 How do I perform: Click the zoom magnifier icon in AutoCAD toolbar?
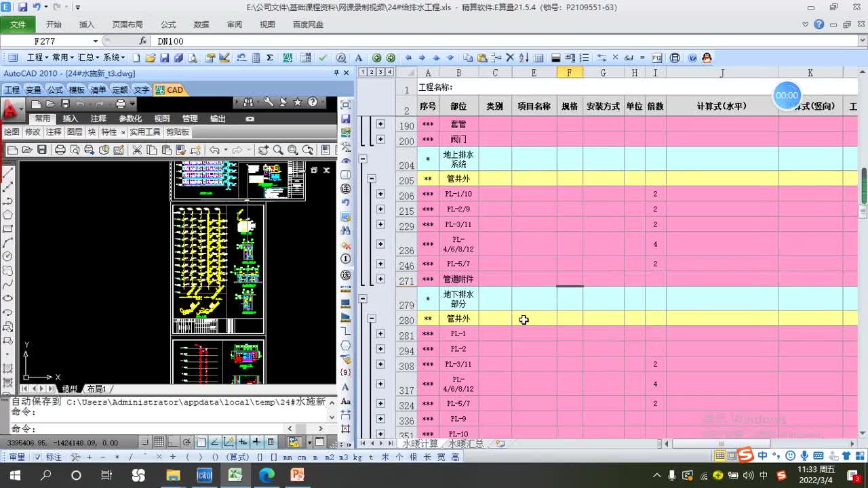pyautogui.click(x=278, y=150)
